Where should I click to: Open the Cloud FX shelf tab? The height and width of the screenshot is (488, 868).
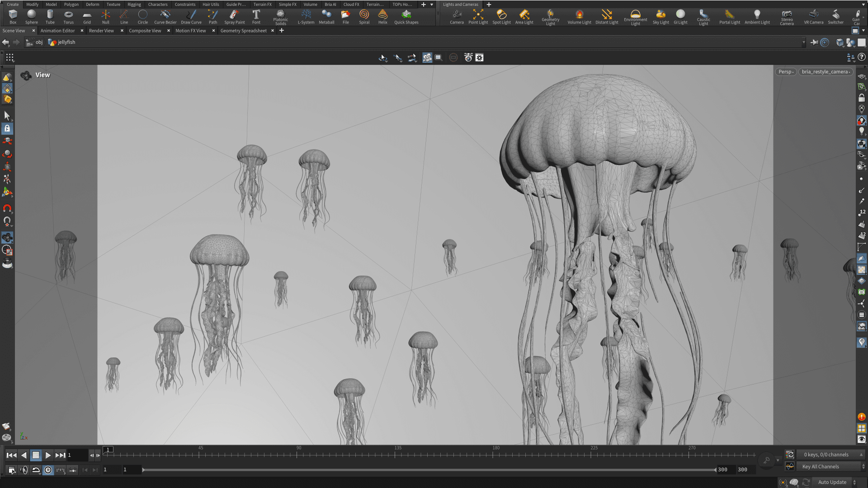point(351,5)
